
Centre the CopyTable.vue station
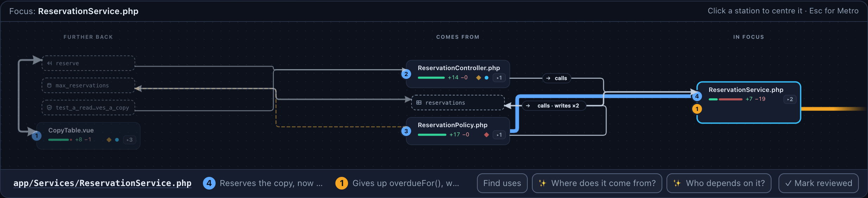coord(88,136)
